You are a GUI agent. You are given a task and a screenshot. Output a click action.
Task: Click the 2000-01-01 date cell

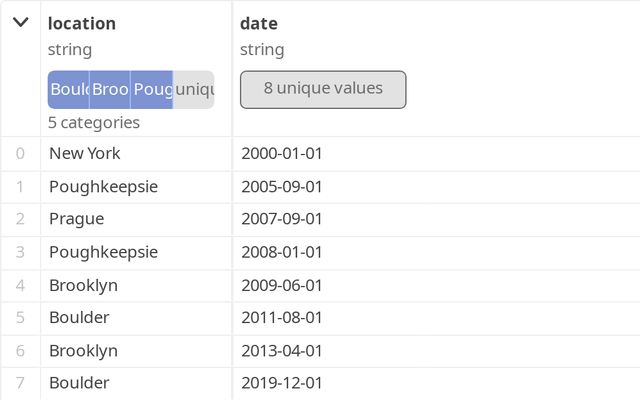[x=436, y=153]
